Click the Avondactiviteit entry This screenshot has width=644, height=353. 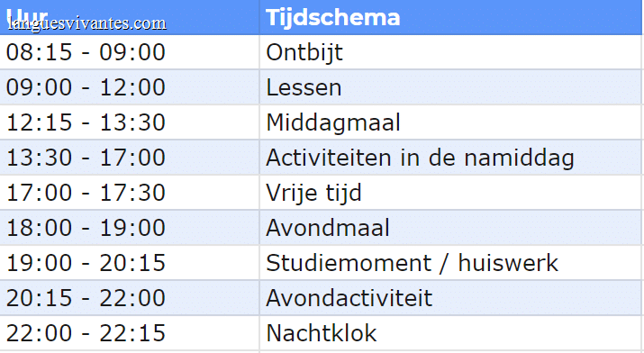pos(450,298)
